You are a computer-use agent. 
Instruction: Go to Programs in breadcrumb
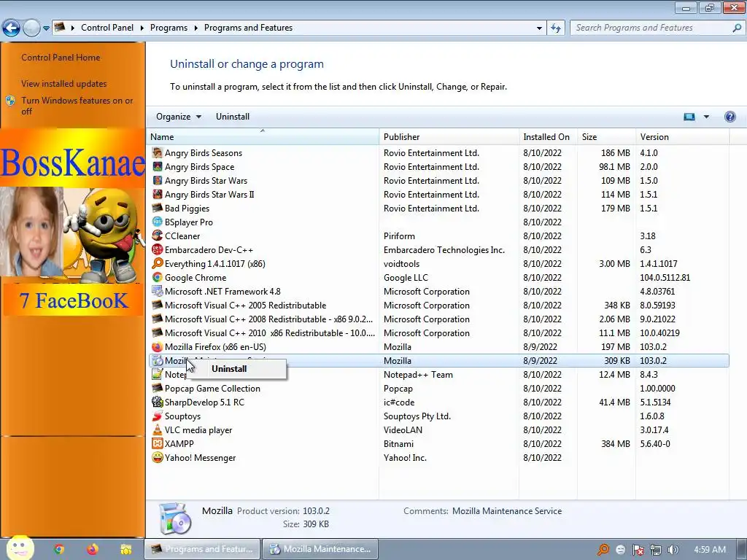click(169, 28)
